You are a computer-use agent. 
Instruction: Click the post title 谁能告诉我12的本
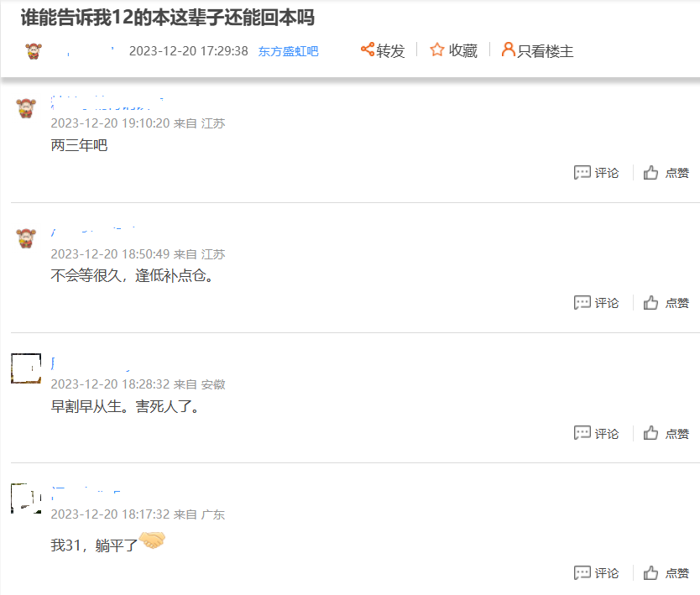(x=167, y=18)
